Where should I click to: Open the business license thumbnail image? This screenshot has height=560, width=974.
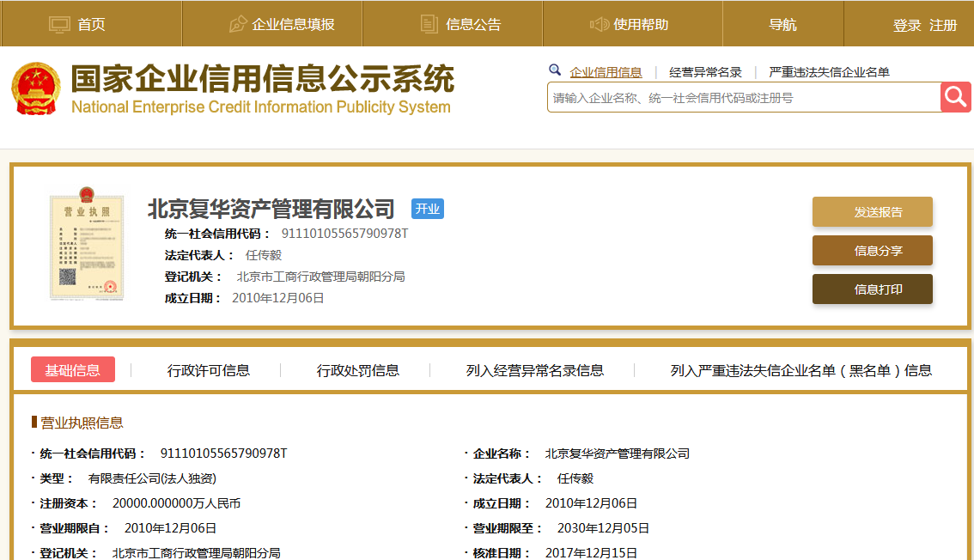pos(87,243)
